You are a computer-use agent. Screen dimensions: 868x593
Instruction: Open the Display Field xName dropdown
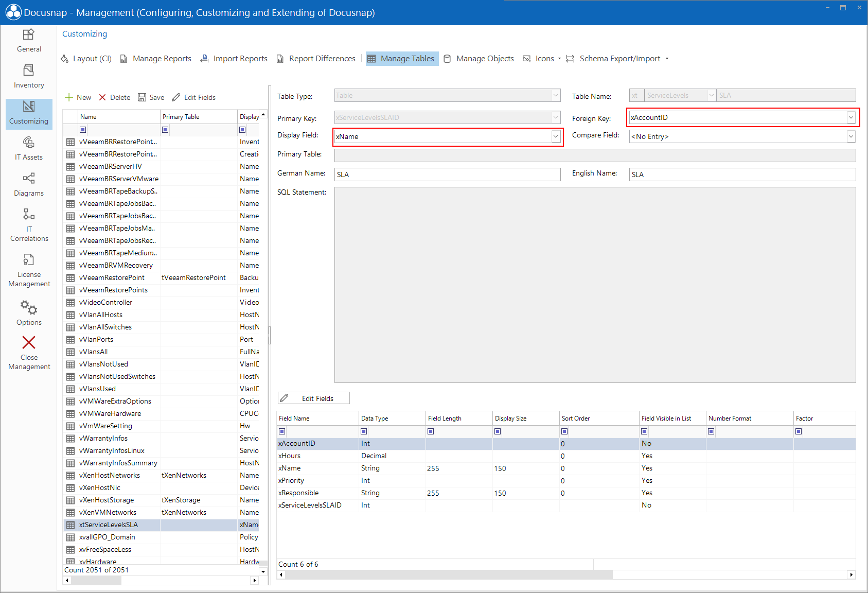coord(556,136)
